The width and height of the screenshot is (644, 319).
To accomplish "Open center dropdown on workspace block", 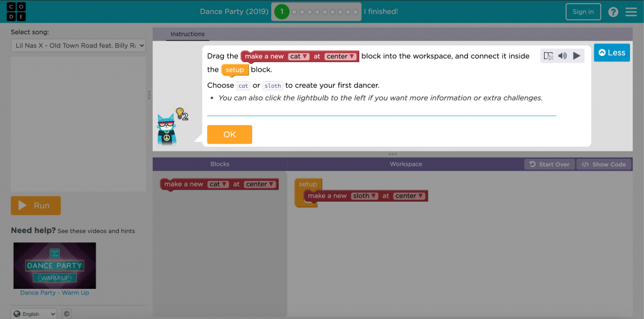I will click(409, 196).
